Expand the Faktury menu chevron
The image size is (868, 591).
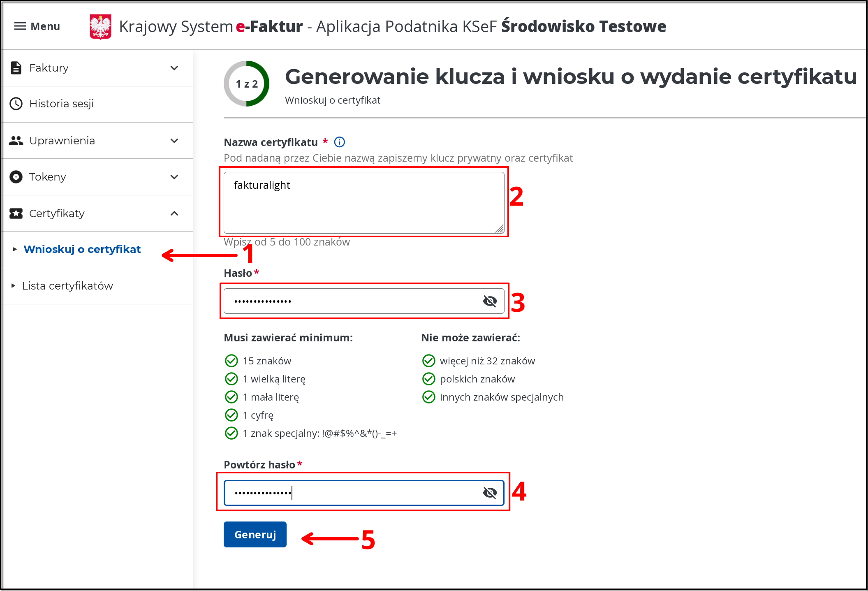tap(174, 68)
